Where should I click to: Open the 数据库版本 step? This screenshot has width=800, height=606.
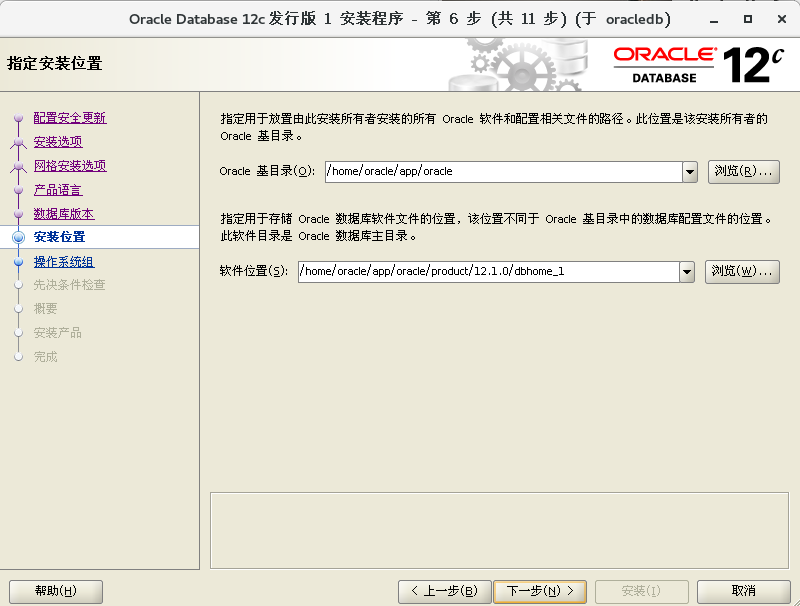[64, 214]
